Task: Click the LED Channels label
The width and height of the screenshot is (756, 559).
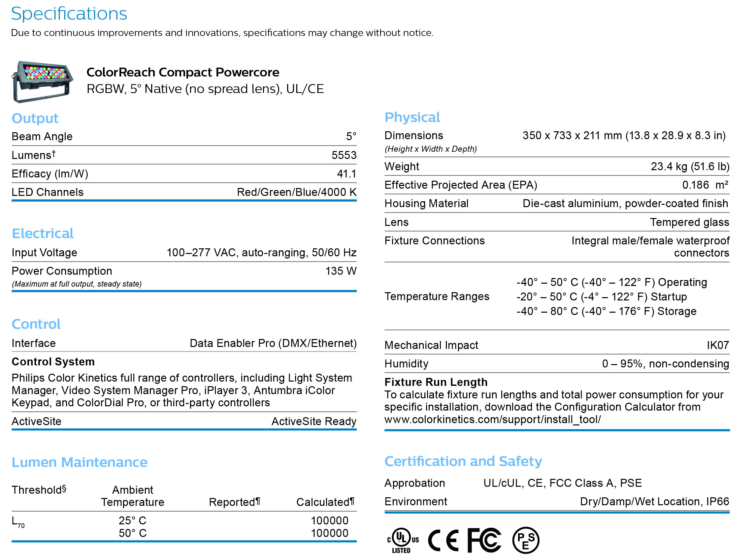Action: tap(48, 192)
